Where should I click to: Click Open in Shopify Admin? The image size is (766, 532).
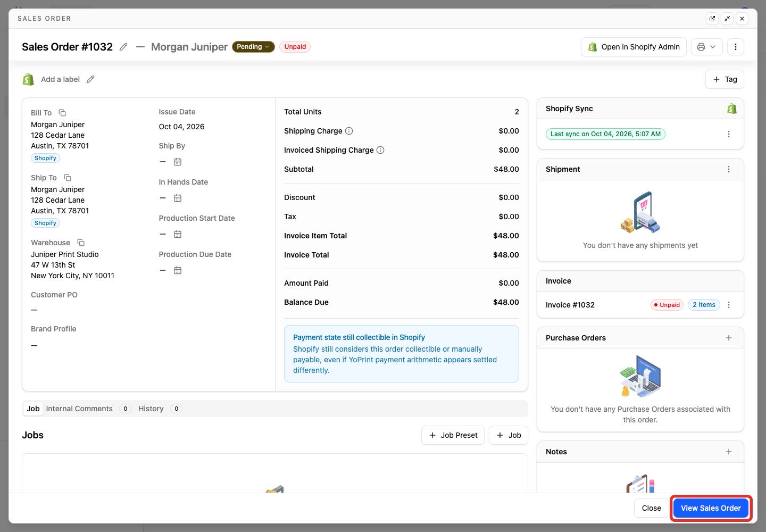click(x=634, y=47)
